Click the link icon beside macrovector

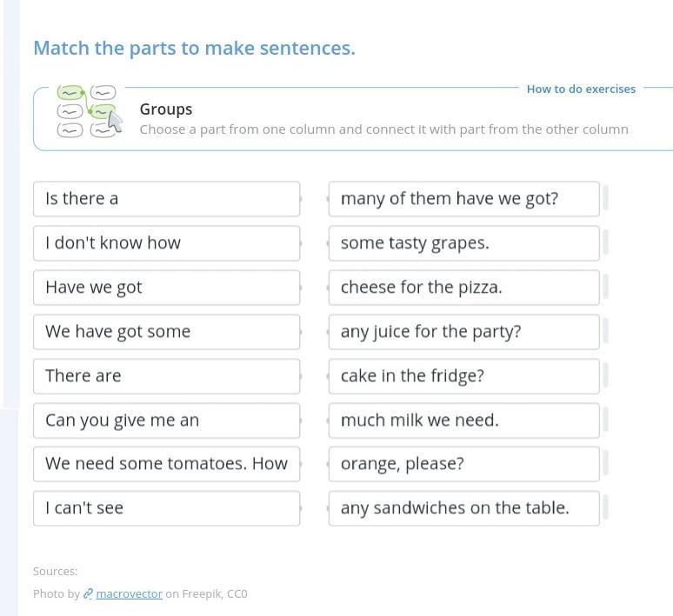tap(88, 594)
